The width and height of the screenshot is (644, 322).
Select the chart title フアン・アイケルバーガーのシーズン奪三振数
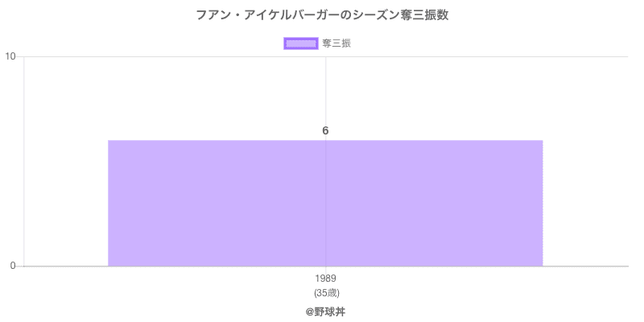[322, 15]
